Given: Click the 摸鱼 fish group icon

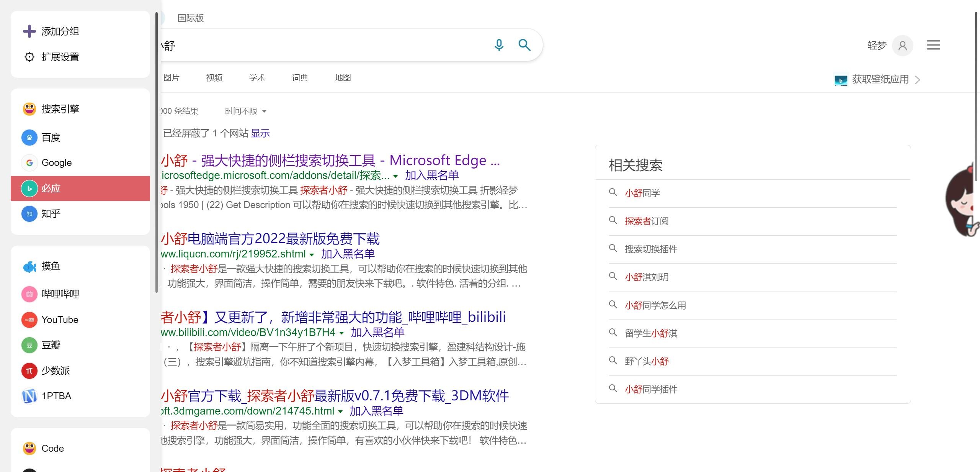Looking at the screenshot, I should coord(29,267).
